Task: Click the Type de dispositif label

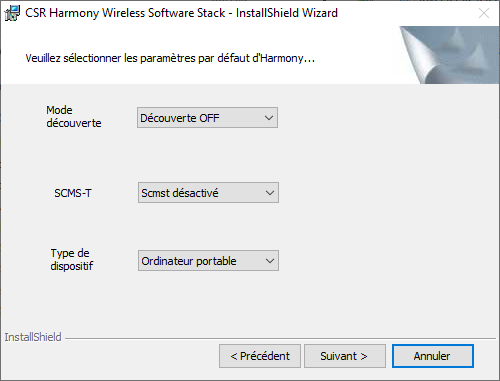Action: pyautogui.click(x=72, y=259)
